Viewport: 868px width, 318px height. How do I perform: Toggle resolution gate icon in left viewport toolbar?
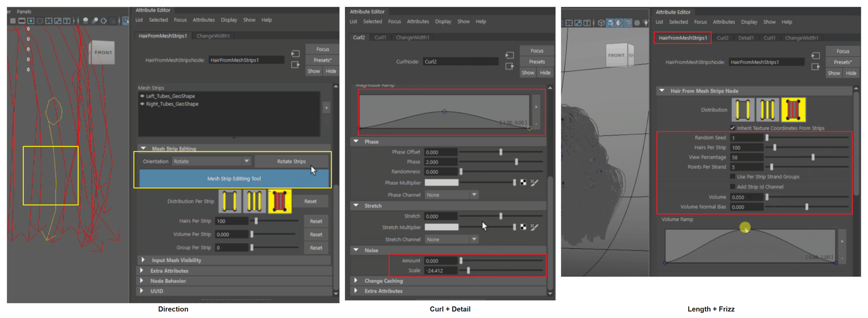coord(31,21)
